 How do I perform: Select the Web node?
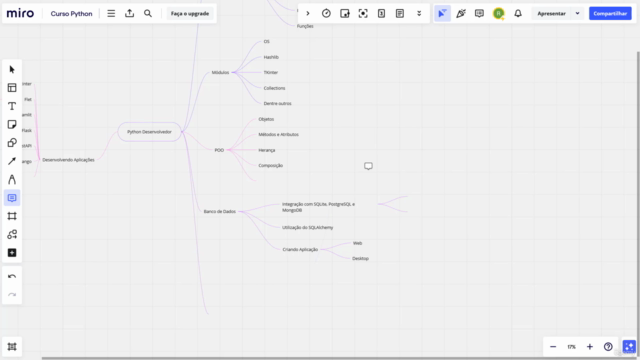[x=357, y=243]
